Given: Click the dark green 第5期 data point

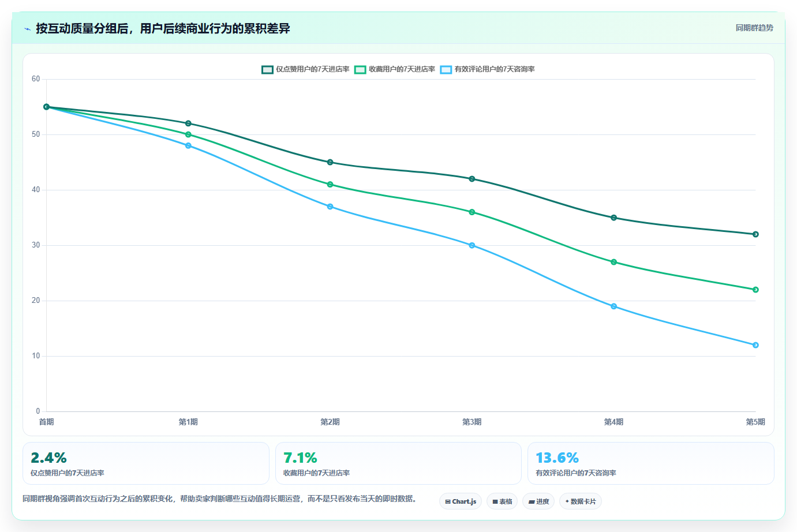Looking at the screenshot, I should click(x=755, y=234).
